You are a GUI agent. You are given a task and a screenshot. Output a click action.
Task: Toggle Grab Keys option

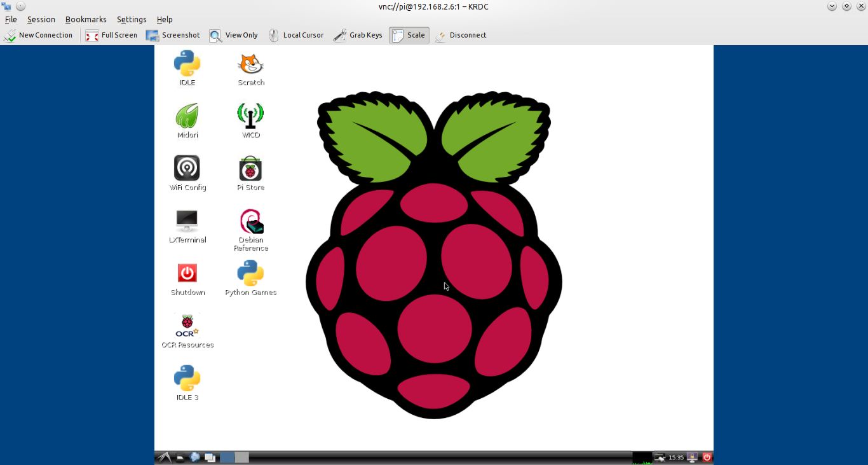coord(358,36)
